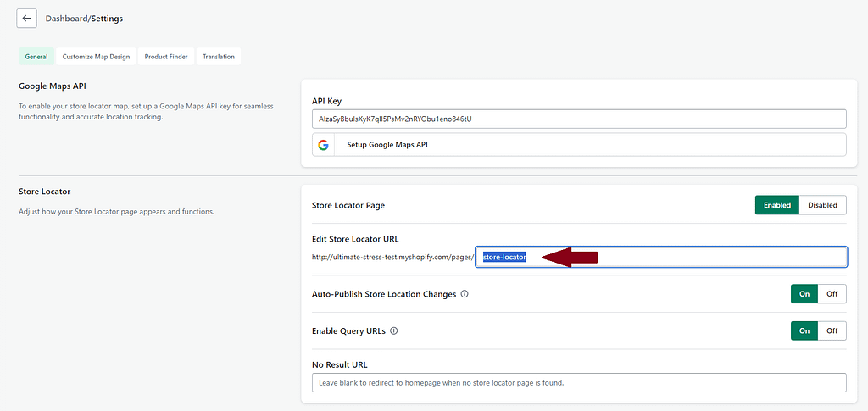Viewport: 868px width, 411px height.
Task: Click info icon beside Enable Query URLs
Action: click(x=393, y=330)
